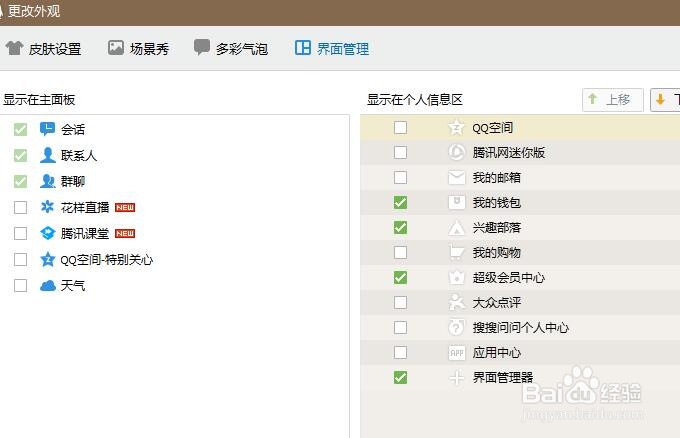
Task: Click the shopping cart icon for 我的购物
Action: point(456,252)
